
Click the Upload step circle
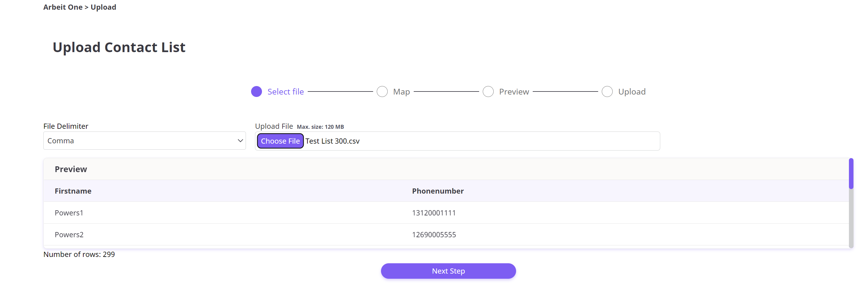tap(607, 92)
